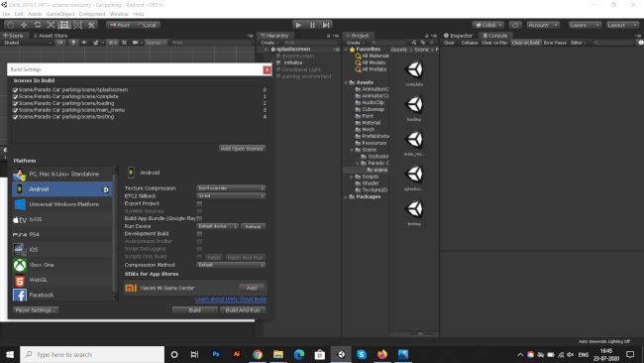Click the Play button

coord(298,25)
